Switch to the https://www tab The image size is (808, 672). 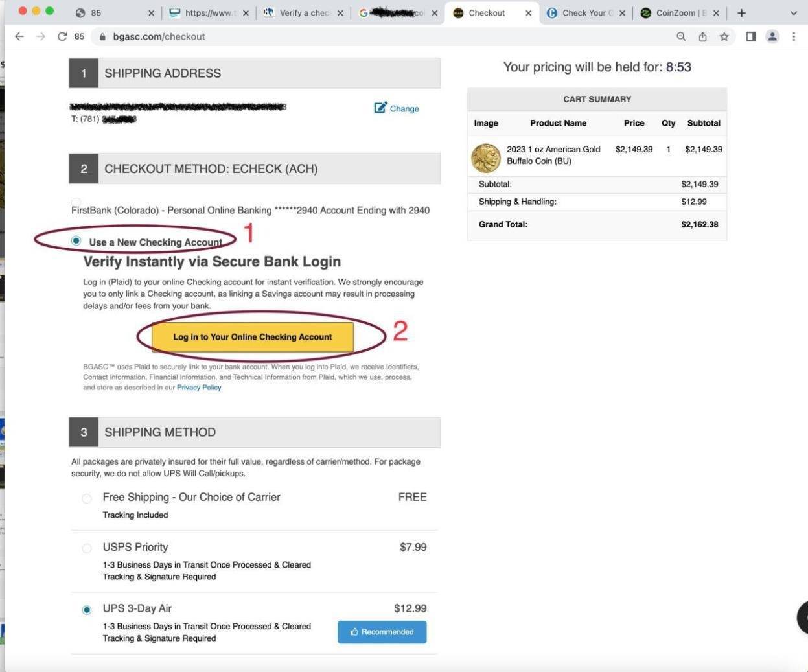[209, 13]
